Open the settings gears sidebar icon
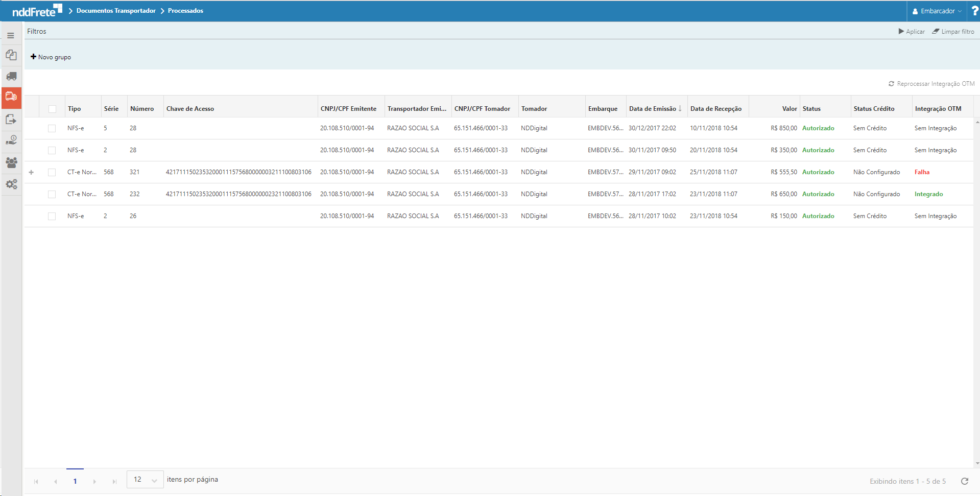This screenshot has height=496, width=980. click(11, 184)
